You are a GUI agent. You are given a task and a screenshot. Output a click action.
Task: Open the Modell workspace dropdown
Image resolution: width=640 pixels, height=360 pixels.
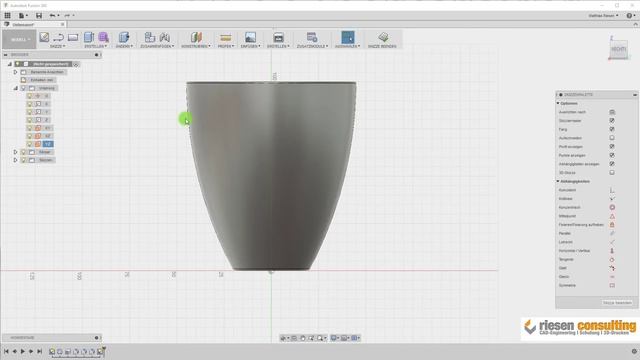[x=19, y=40]
